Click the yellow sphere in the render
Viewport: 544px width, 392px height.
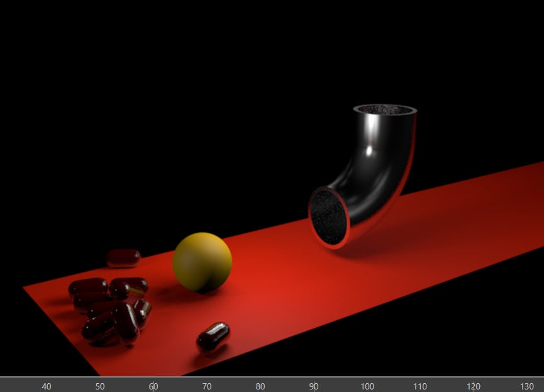tap(203, 262)
